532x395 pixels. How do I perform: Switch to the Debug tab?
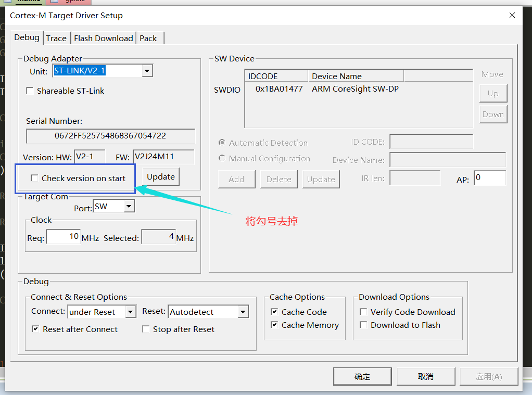click(x=27, y=37)
